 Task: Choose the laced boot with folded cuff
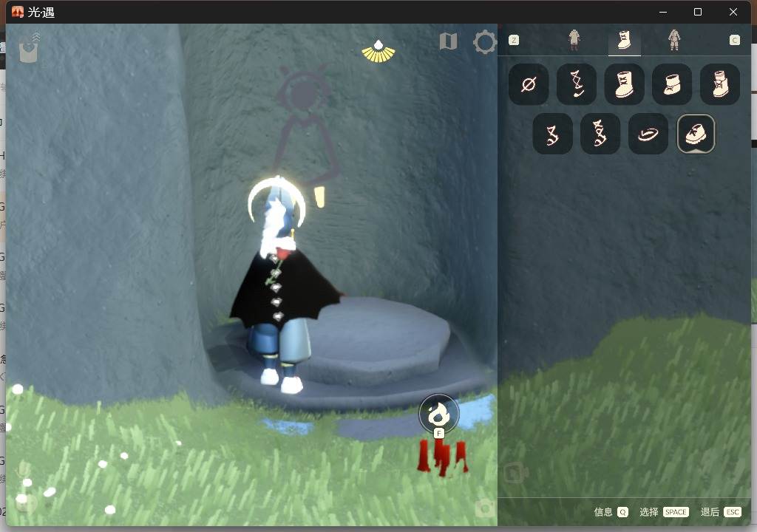(720, 84)
